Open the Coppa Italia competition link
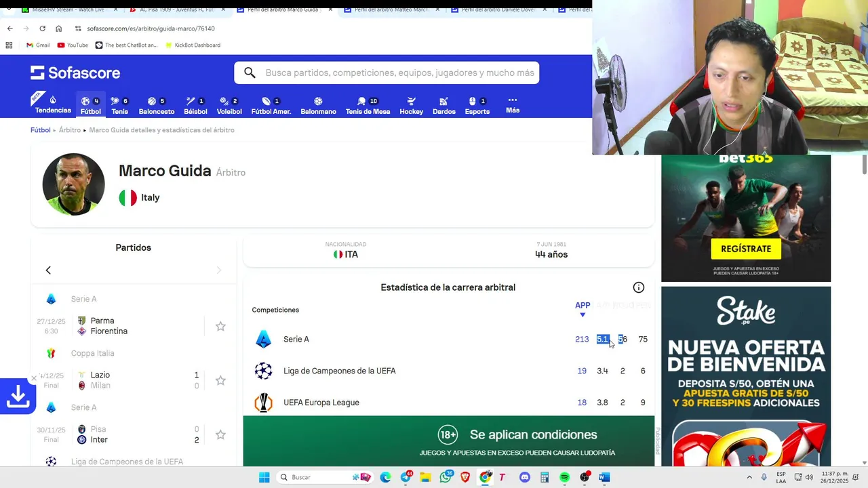Viewport: 868px width, 488px height. tap(92, 353)
